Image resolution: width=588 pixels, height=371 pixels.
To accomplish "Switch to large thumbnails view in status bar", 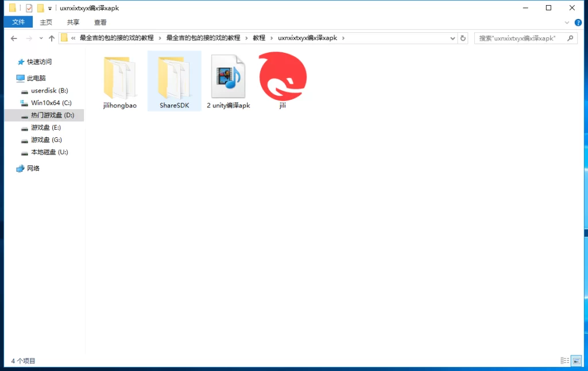I will click(x=577, y=361).
